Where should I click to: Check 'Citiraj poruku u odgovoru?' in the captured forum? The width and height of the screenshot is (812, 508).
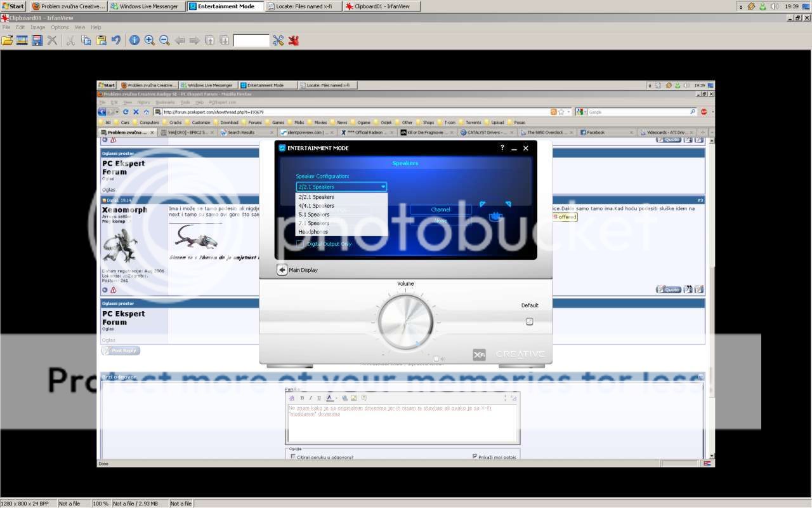pyautogui.click(x=293, y=457)
